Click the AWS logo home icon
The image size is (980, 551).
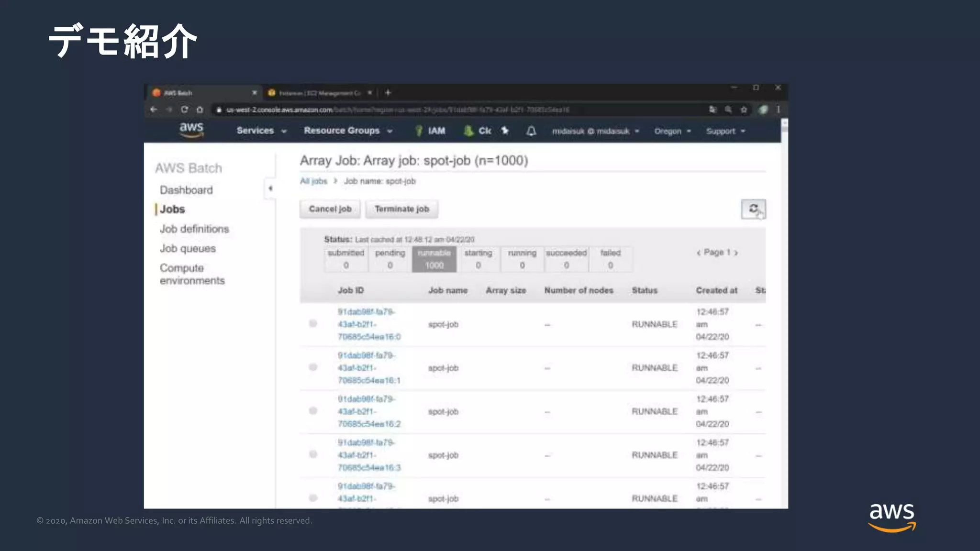click(191, 130)
